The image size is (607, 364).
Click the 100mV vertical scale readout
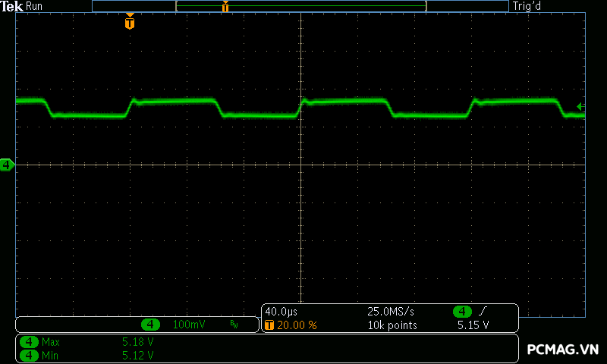coord(187,325)
